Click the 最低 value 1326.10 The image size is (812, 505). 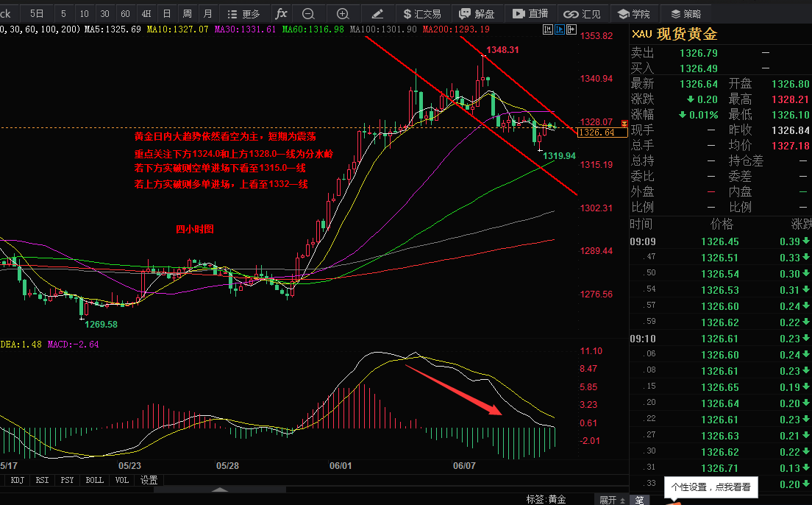pos(790,115)
